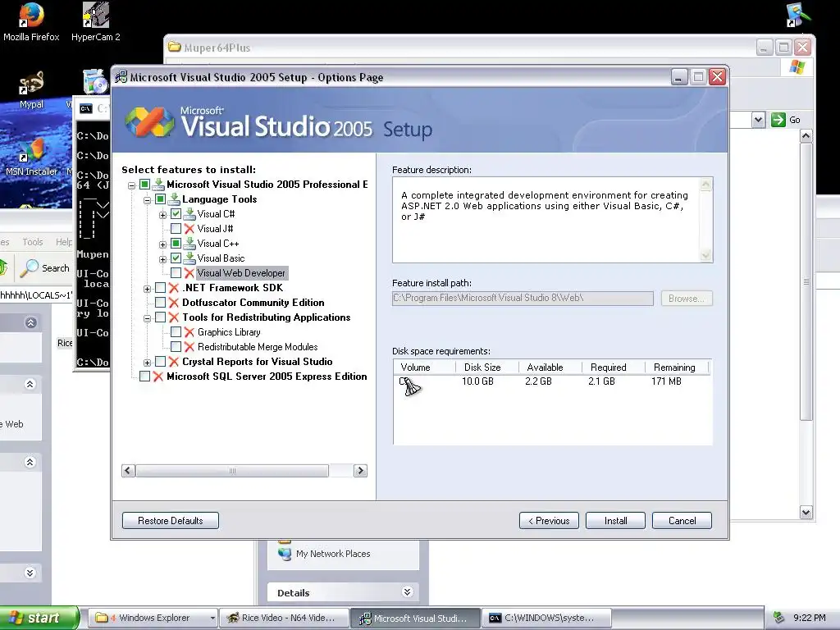Screen dimensions: 840x630
Task: Click the Go arrow icon in Muper64Plus window
Action: point(778,120)
